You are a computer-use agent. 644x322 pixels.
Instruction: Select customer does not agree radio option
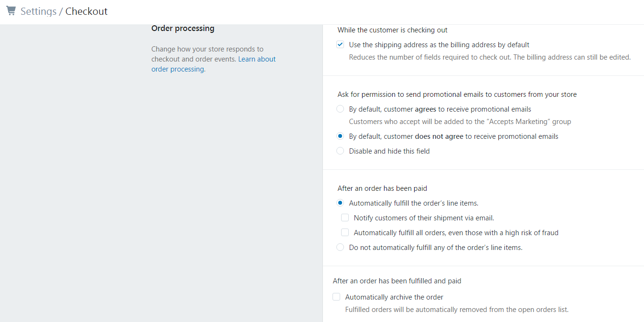340,136
